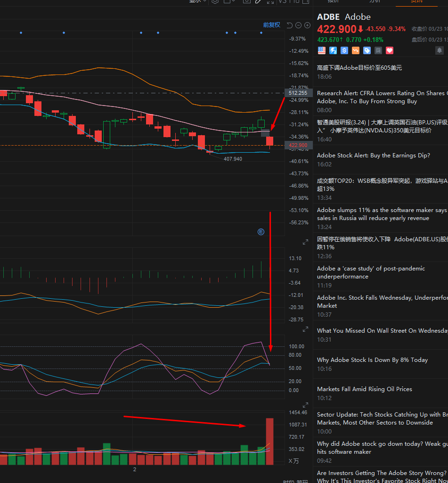Open Sector Update: Tech Stocks Catching Up article
This screenshot has height=483, width=448.
pyautogui.click(x=381, y=423)
